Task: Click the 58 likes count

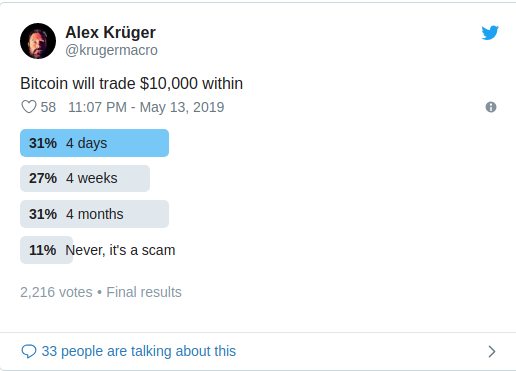Action: (x=48, y=107)
